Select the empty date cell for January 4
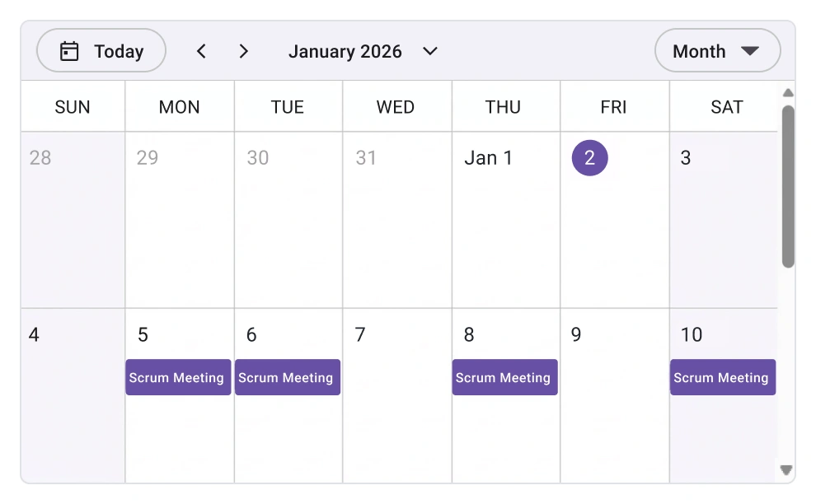 pyautogui.click(x=73, y=395)
